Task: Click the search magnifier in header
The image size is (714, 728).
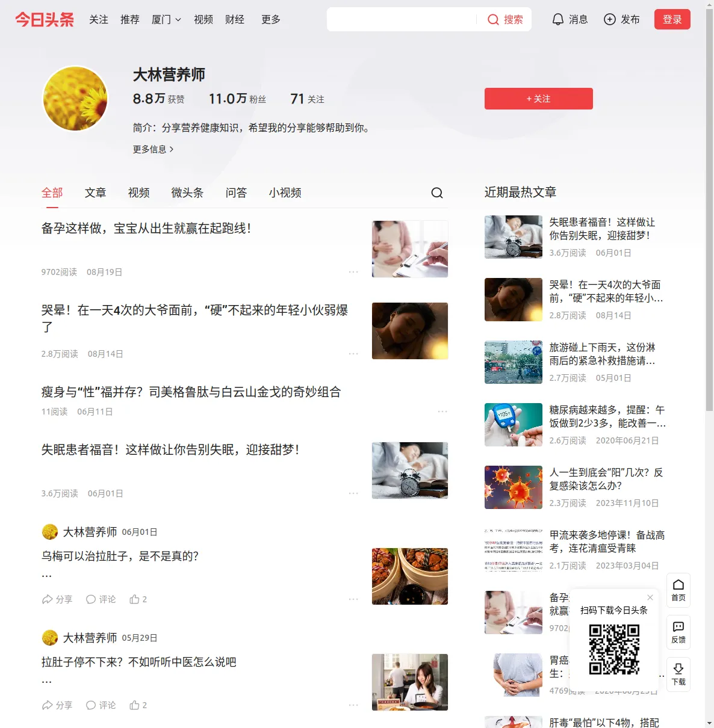Action: tap(493, 19)
